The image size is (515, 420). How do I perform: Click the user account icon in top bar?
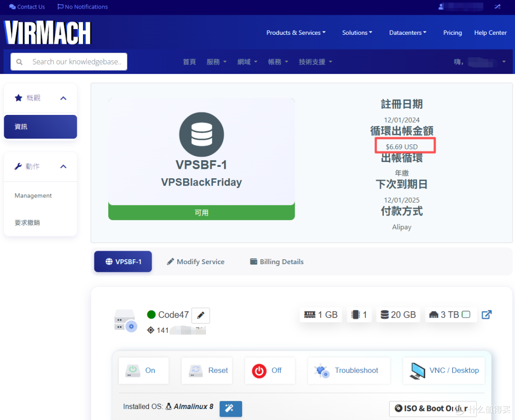[441, 7]
